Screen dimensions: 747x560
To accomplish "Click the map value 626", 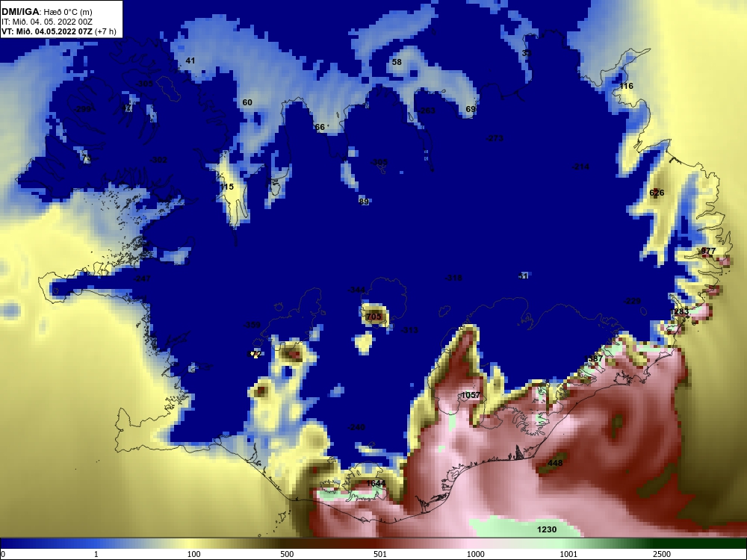I will 657,193.
